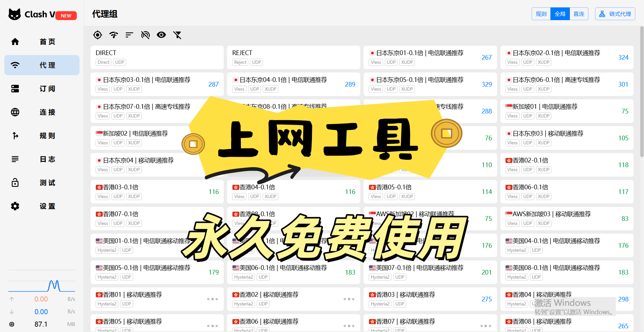Click the crossed-out wifi delay display icon
This screenshot has height=332, width=644.
[145, 35]
